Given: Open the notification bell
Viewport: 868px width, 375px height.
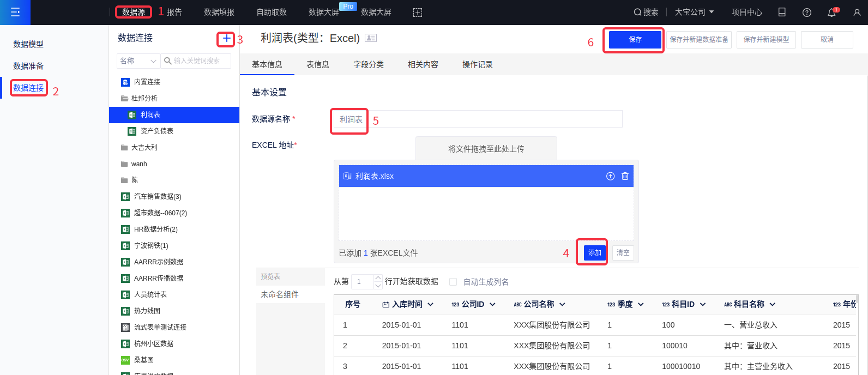Looking at the screenshot, I should [831, 13].
